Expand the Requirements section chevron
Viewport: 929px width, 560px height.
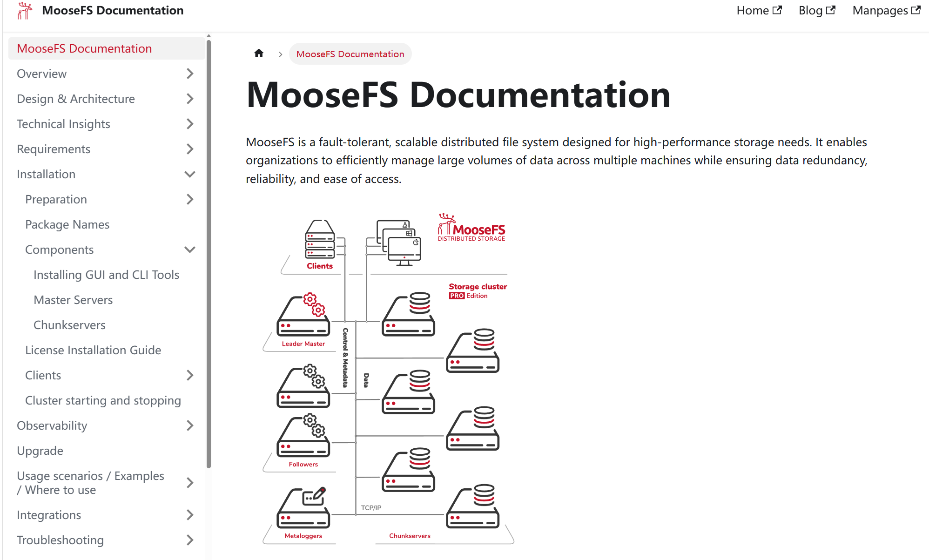coord(190,149)
